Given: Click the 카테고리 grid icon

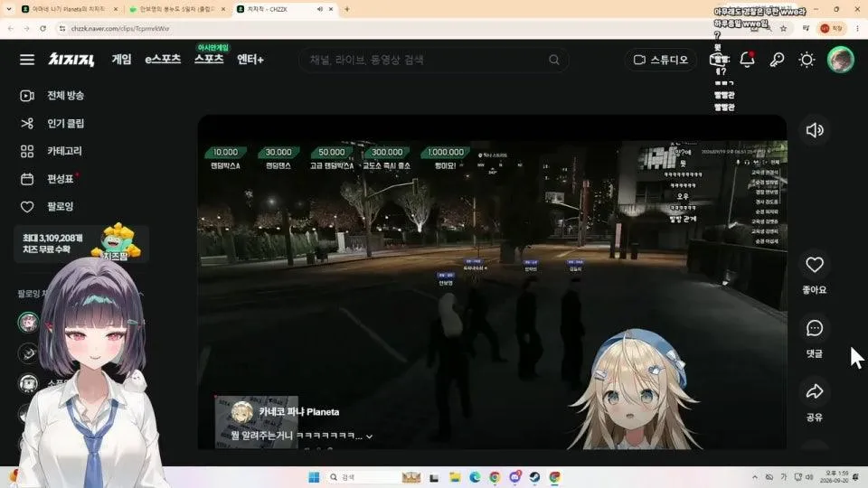Looking at the screenshot, I should [x=27, y=151].
